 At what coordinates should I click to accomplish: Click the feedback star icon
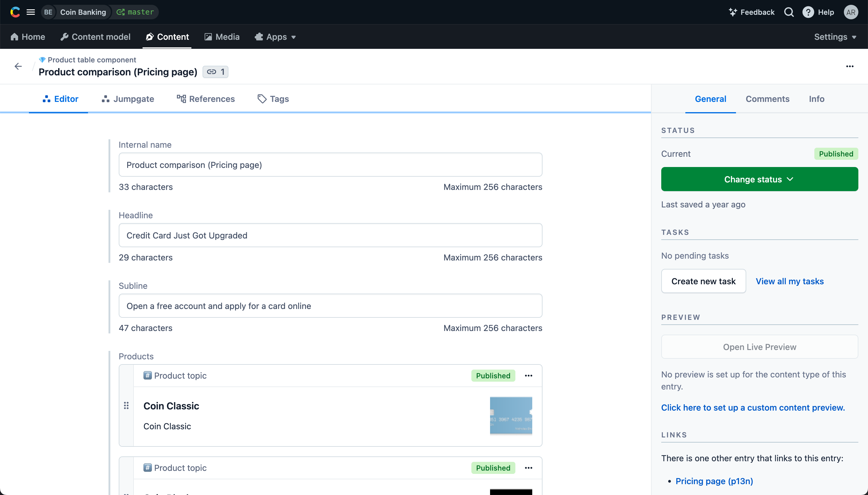(x=734, y=12)
